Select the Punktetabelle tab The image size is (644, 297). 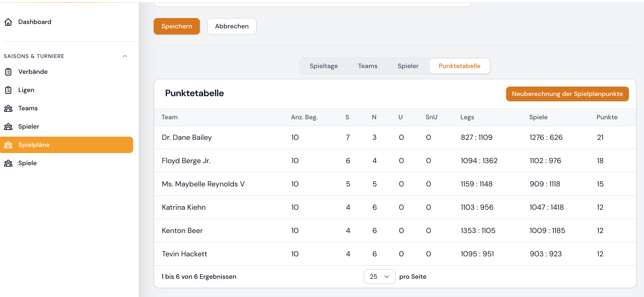point(459,66)
